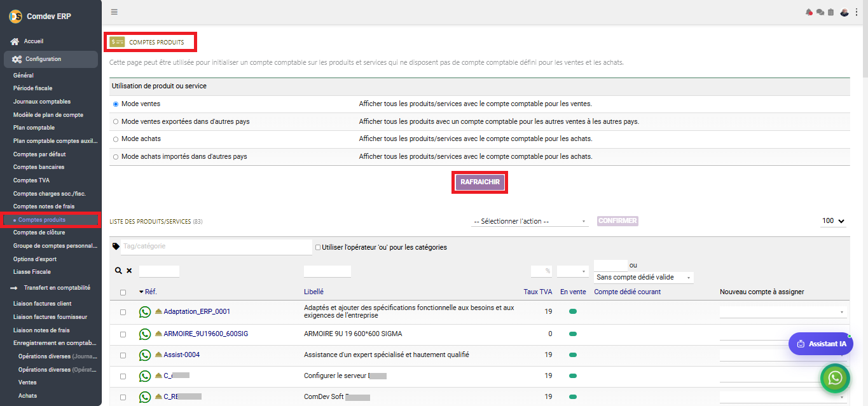Open Comptes TVA menu entry
The width and height of the screenshot is (868, 406).
31,180
